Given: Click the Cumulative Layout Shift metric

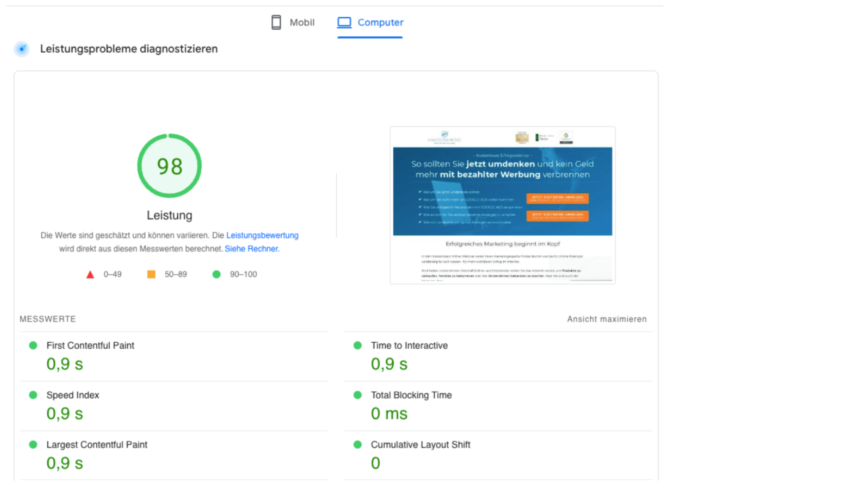Looking at the screenshot, I should pyautogui.click(x=498, y=456).
